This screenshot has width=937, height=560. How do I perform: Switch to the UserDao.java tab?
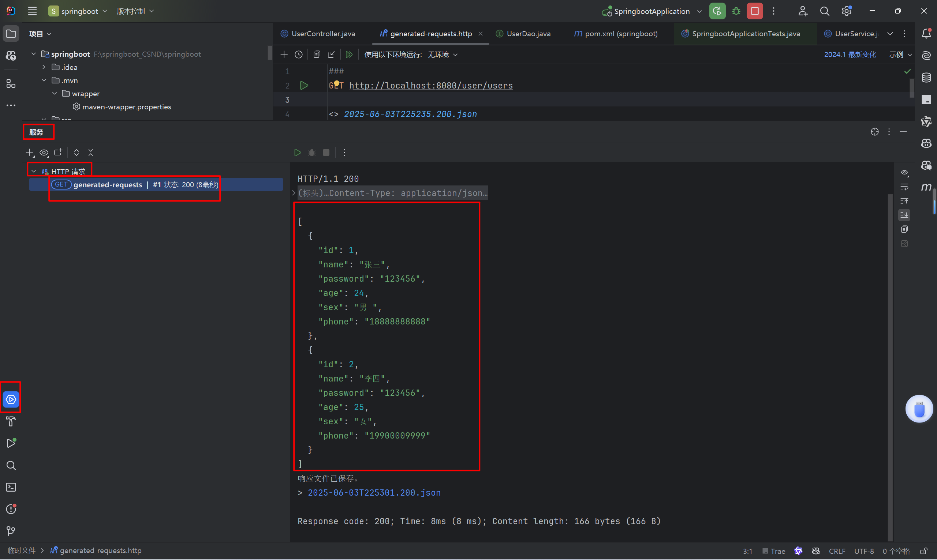528,34
